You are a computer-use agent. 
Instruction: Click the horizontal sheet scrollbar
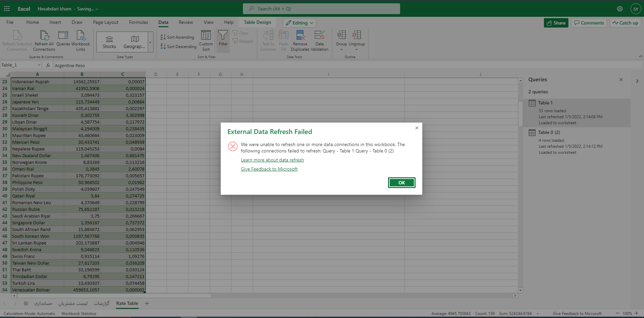pos(114,296)
